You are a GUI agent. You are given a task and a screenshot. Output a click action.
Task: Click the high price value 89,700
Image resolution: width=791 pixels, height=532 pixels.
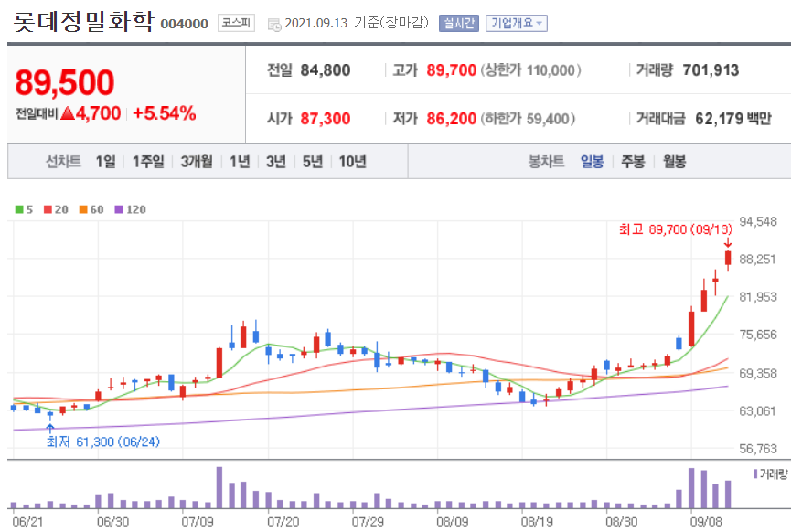[x=452, y=70]
